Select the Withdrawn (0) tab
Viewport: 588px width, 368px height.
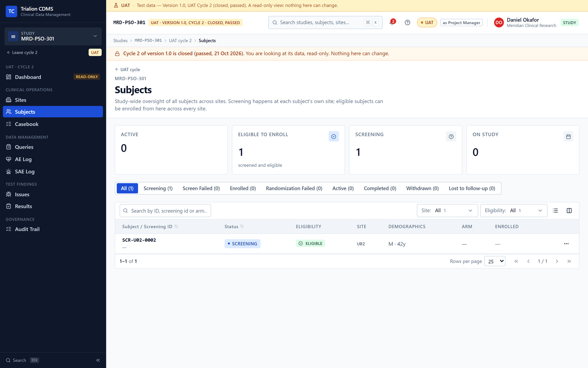pyautogui.click(x=422, y=188)
